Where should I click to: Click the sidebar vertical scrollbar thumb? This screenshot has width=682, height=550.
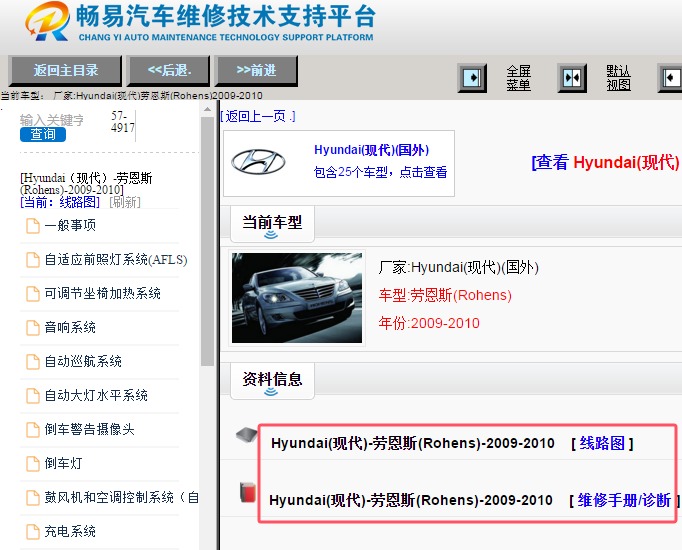(207, 241)
